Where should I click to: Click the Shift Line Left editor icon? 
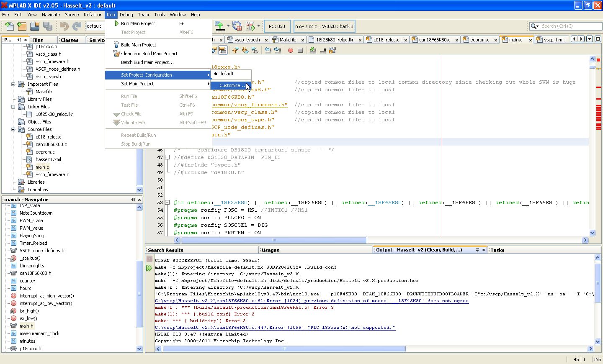(268, 50)
